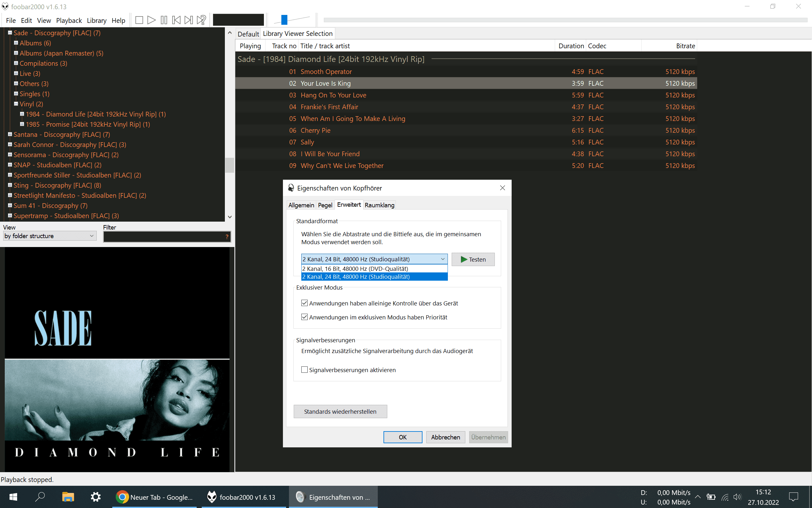This screenshot has height=508, width=812.
Task: Select track 01 Smooth Operator
Action: click(466, 71)
